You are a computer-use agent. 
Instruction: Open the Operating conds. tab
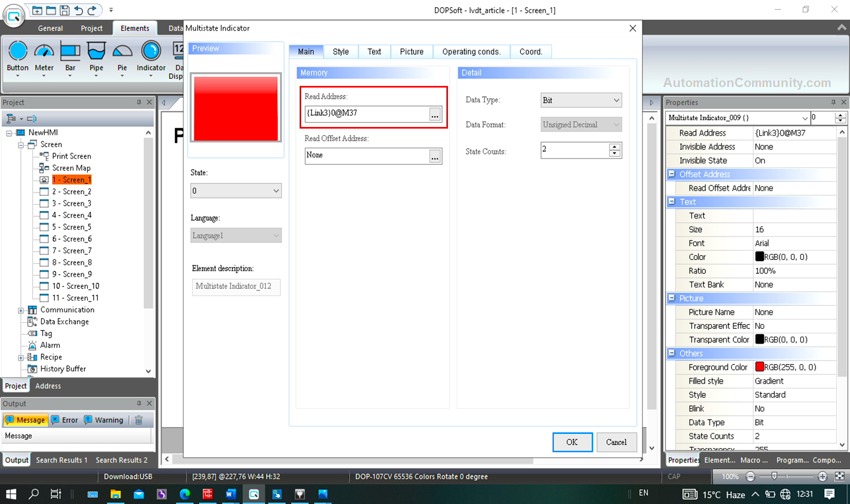pos(471,52)
